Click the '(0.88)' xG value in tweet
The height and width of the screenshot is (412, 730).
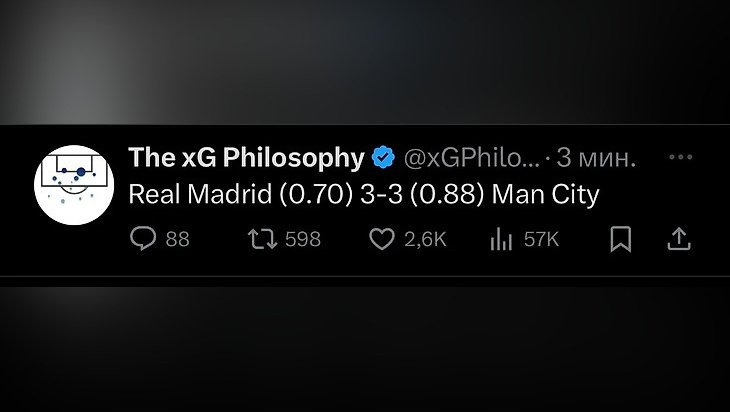point(448,194)
